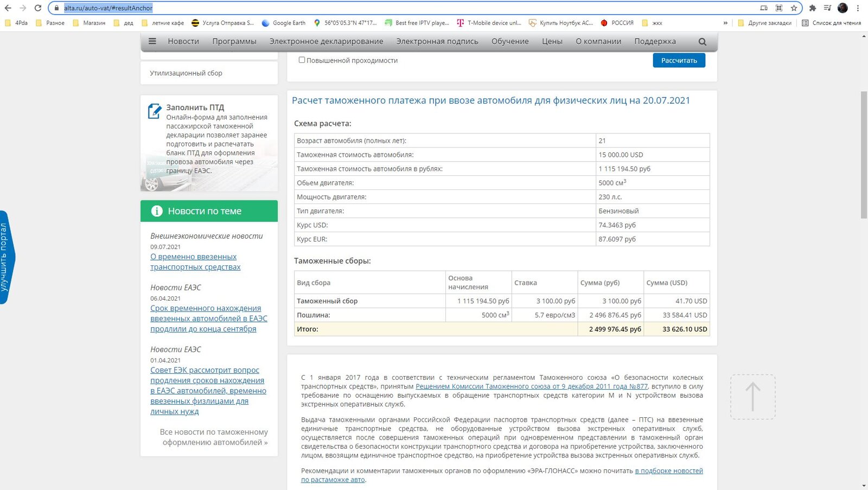Open the hamburger menu in site navigation
The height and width of the screenshot is (490, 868).
tap(152, 41)
